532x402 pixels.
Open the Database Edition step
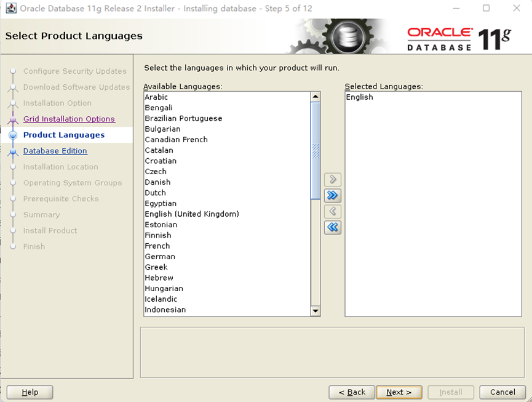55,151
